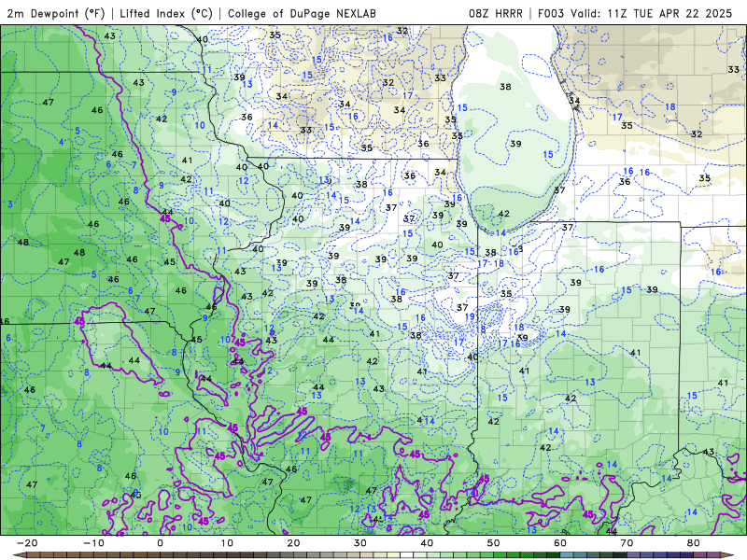Click the 70 tick label on color scale
This screenshot has height=560, width=747.
tap(627, 543)
